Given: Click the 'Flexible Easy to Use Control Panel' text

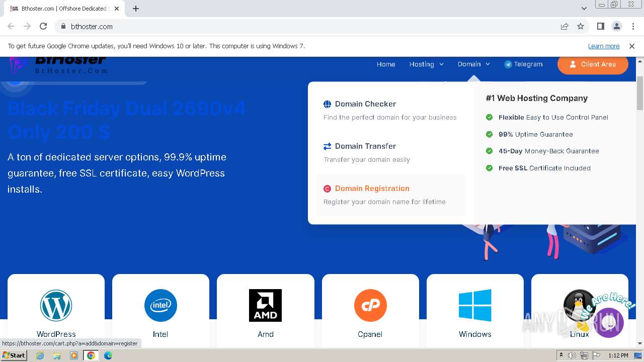Looking at the screenshot, I should pyautogui.click(x=553, y=117).
